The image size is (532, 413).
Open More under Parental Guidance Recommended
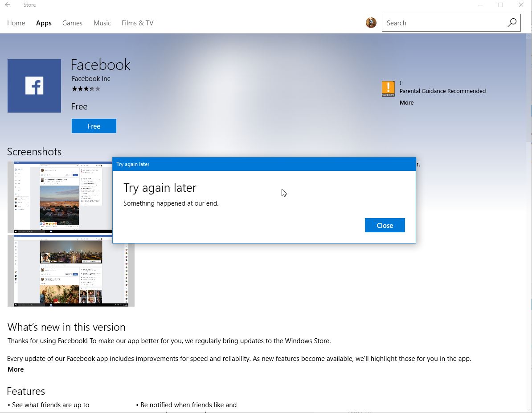(x=406, y=103)
